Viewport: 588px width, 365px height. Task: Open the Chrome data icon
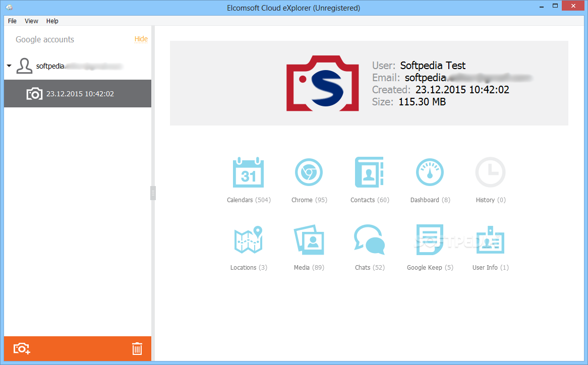coord(309,172)
